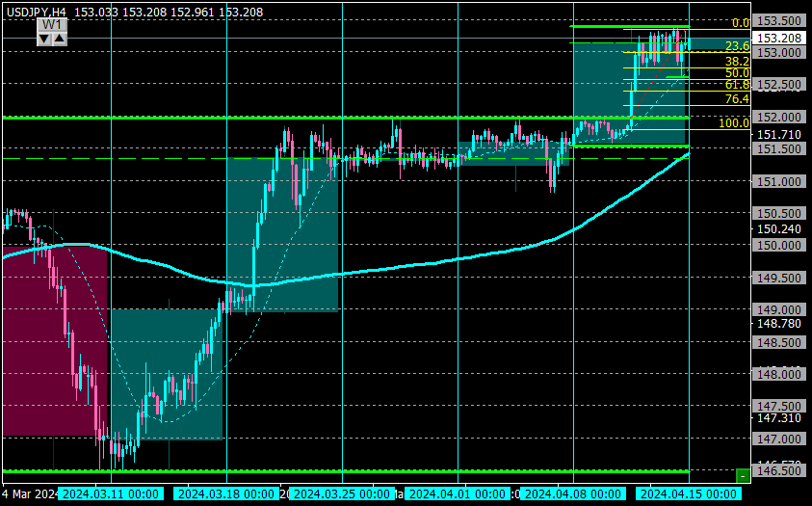Click the 150.240 price level label
Image resolution: width=812 pixels, height=506 pixels.
click(779, 229)
